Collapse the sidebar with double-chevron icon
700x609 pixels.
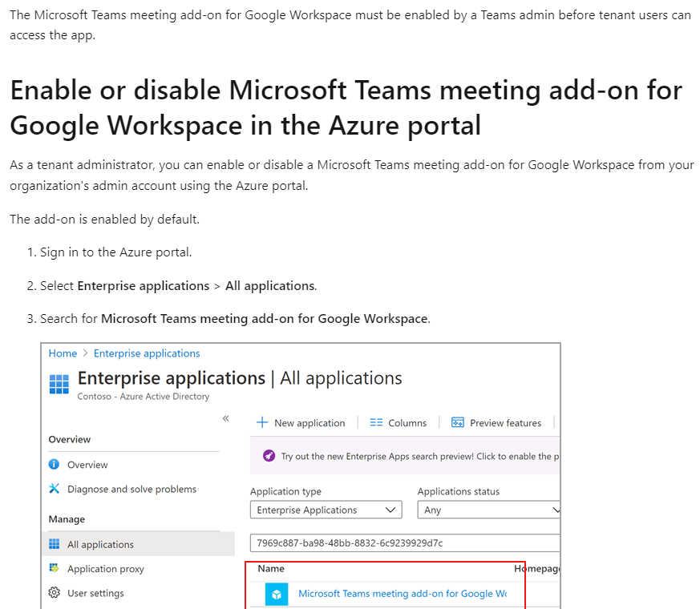pos(226,418)
